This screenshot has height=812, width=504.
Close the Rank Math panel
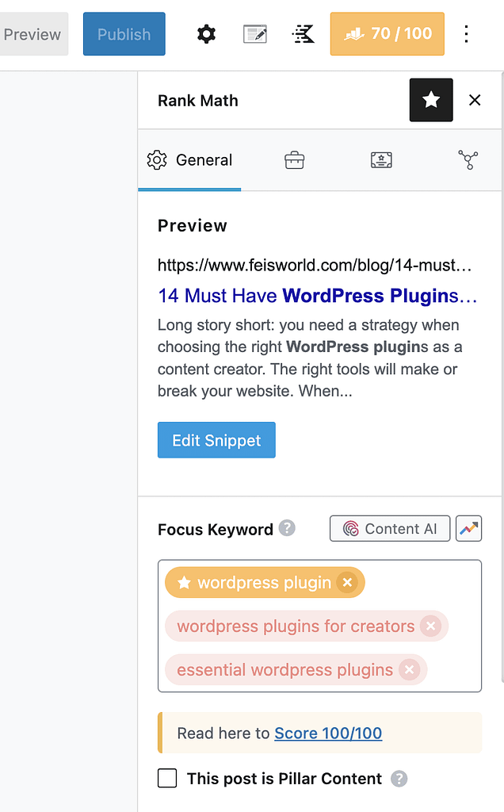475,100
